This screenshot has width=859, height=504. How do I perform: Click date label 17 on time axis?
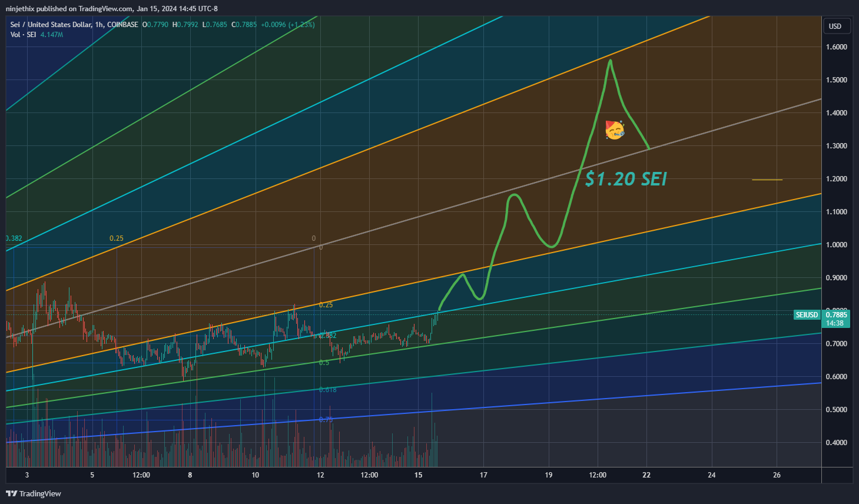(x=483, y=475)
